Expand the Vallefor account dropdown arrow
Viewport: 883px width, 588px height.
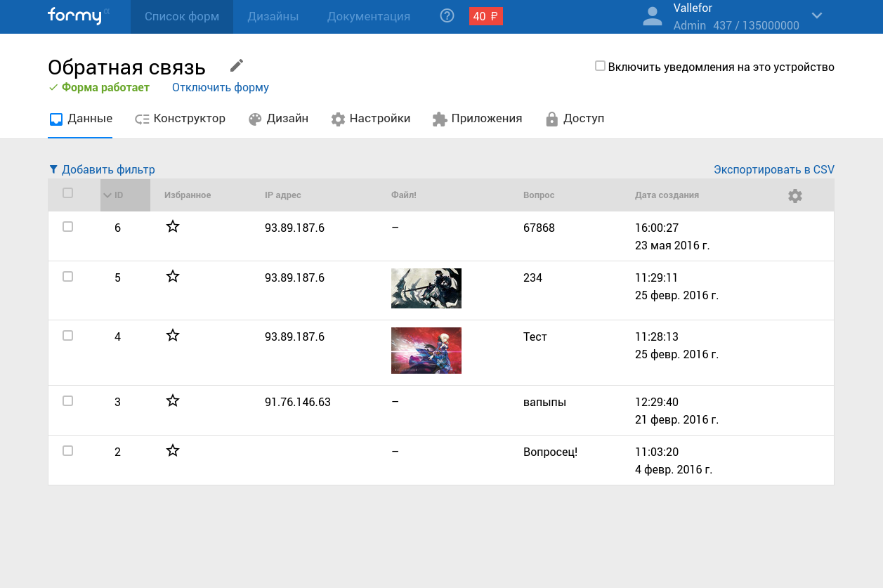817,16
